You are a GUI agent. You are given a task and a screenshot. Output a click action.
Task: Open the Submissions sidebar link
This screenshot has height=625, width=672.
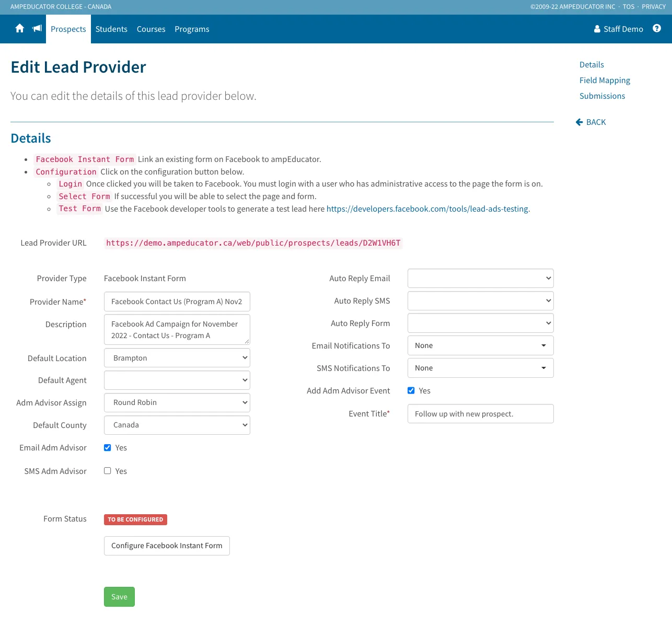[602, 96]
